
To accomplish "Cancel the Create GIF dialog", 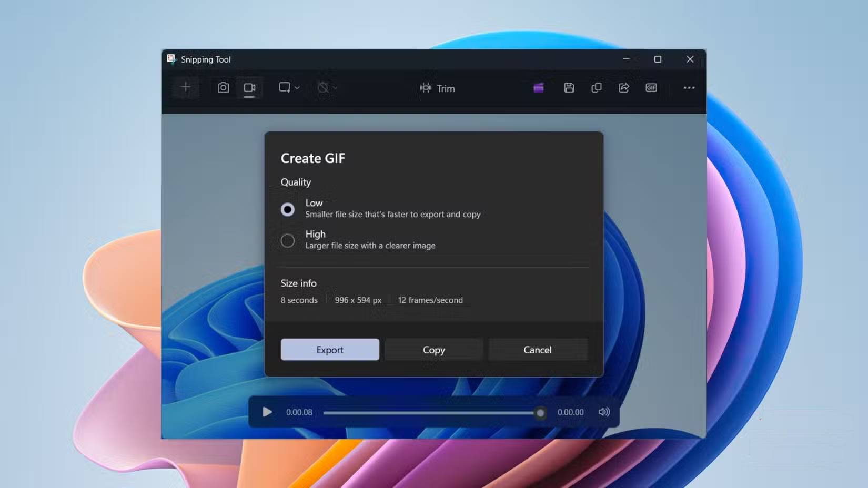I will point(538,349).
